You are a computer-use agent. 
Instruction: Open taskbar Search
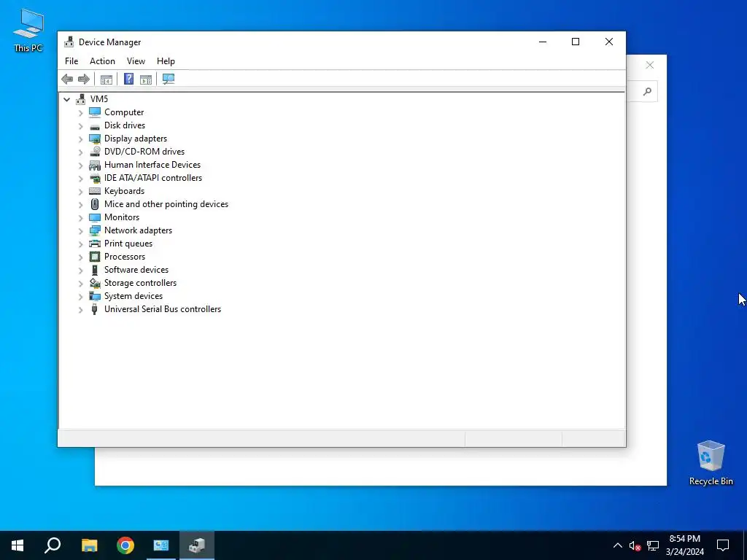53,545
